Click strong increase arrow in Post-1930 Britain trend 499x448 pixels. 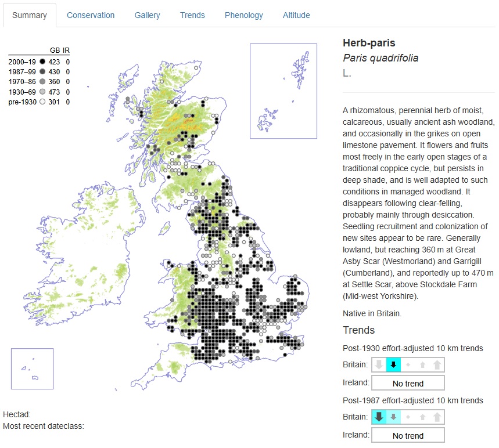pyautogui.click(x=437, y=365)
